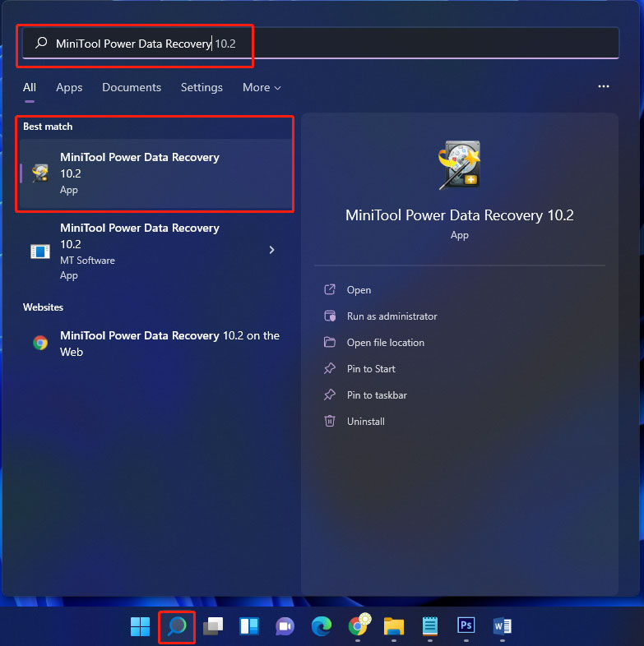The width and height of the screenshot is (644, 646).
Task: Click the Pin to Start pin icon
Action: pyautogui.click(x=330, y=369)
